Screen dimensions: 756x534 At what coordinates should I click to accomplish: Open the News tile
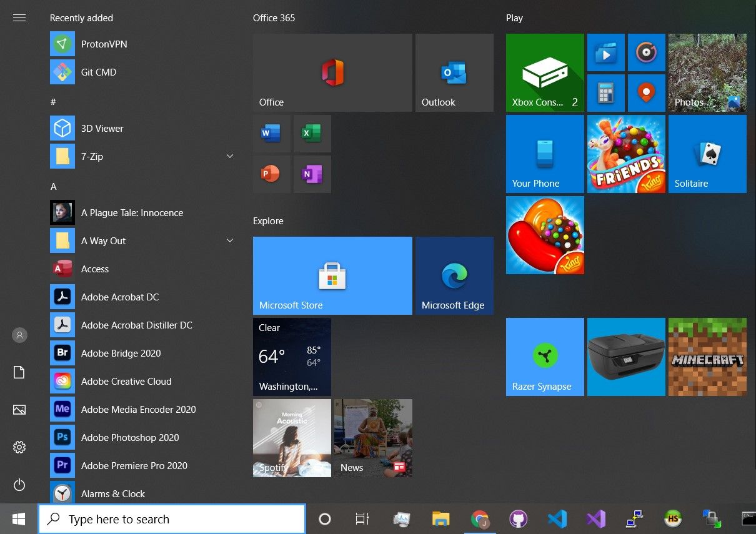tap(373, 438)
